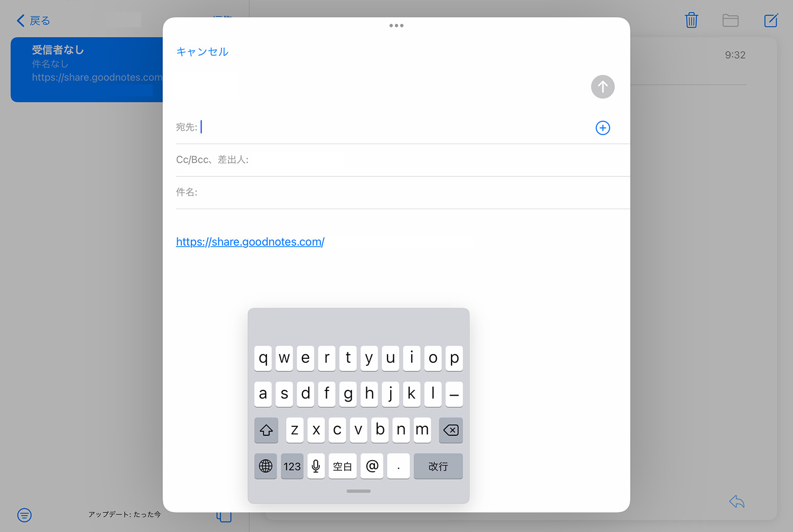Tap the backspace delete key
Viewport: 793px width, 532px height.
(451, 430)
